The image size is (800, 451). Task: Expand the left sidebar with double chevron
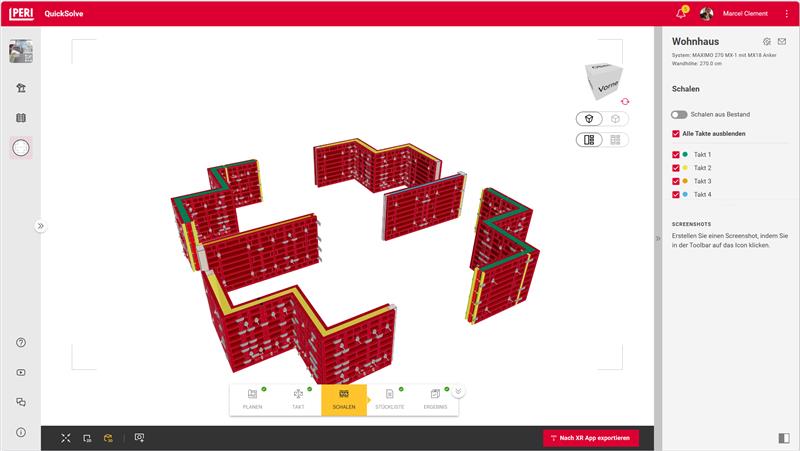click(x=41, y=226)
